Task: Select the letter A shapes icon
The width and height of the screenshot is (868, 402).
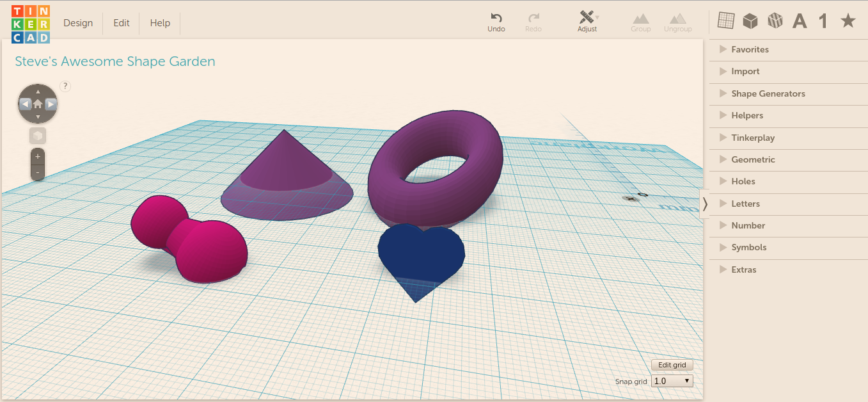Action: pyautogui.click(x=800, y=21)
